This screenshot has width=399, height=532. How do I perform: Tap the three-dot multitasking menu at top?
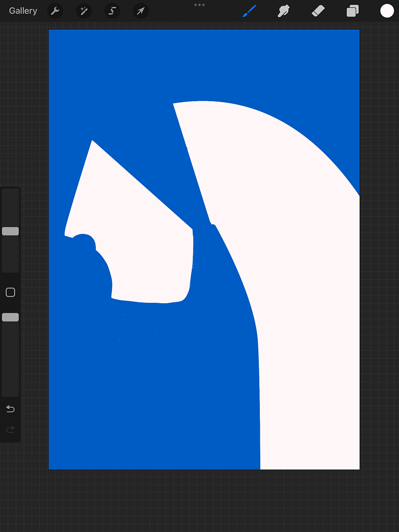click(199, 5)
